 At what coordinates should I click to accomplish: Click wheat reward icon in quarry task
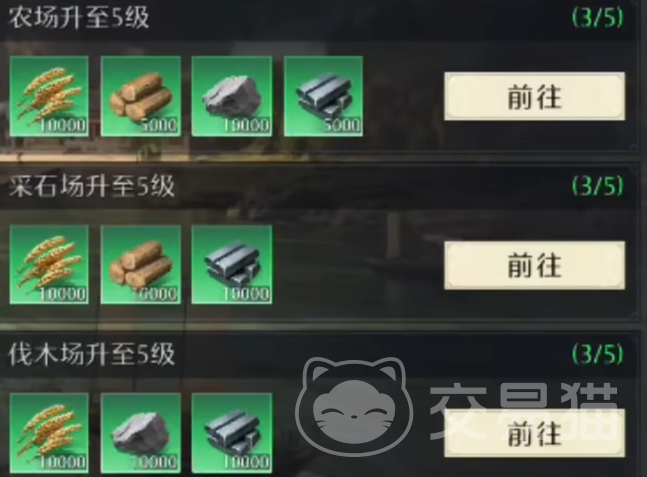click(49, 264)
